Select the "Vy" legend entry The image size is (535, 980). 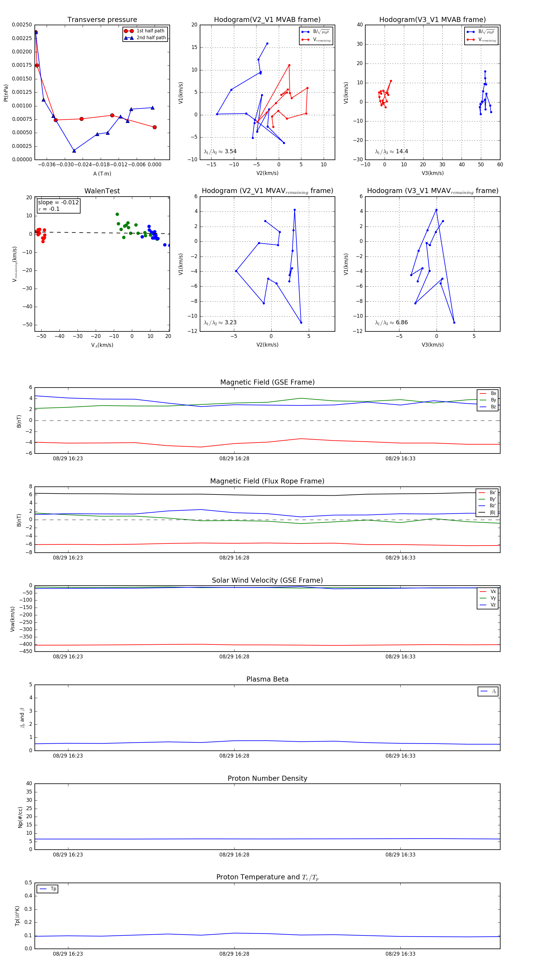point(488,598)
